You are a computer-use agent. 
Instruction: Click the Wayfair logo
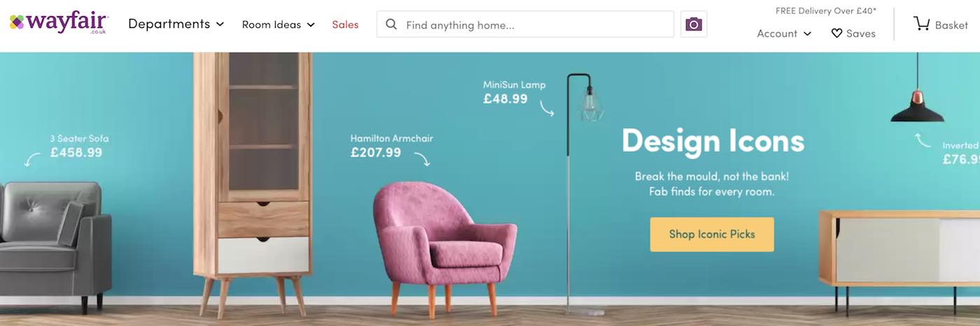[x=59, y=24]
